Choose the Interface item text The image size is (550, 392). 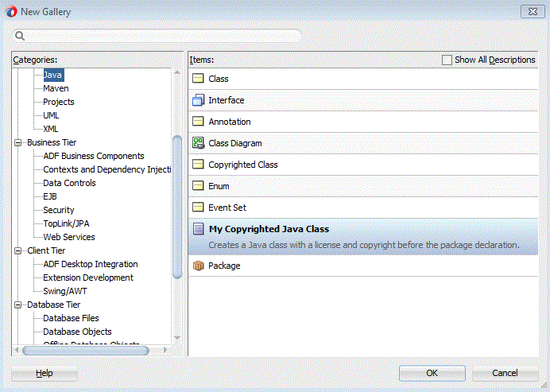(x=227, y=100)
